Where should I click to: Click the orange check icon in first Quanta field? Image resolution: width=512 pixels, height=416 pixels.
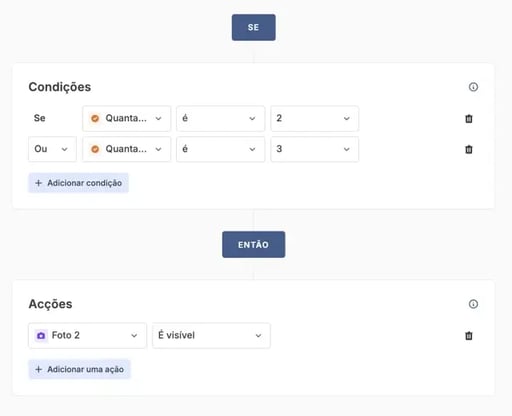(95, 118)
